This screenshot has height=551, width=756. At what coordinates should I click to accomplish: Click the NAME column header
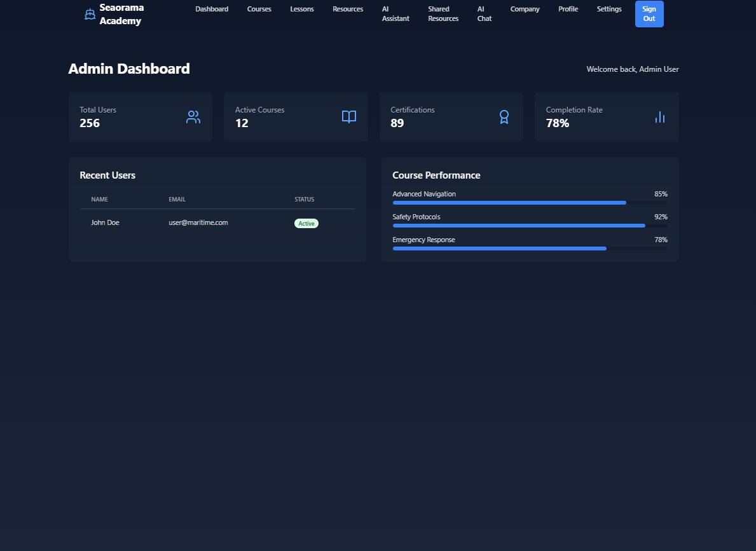pyautogui.click(x=99, y=199)
